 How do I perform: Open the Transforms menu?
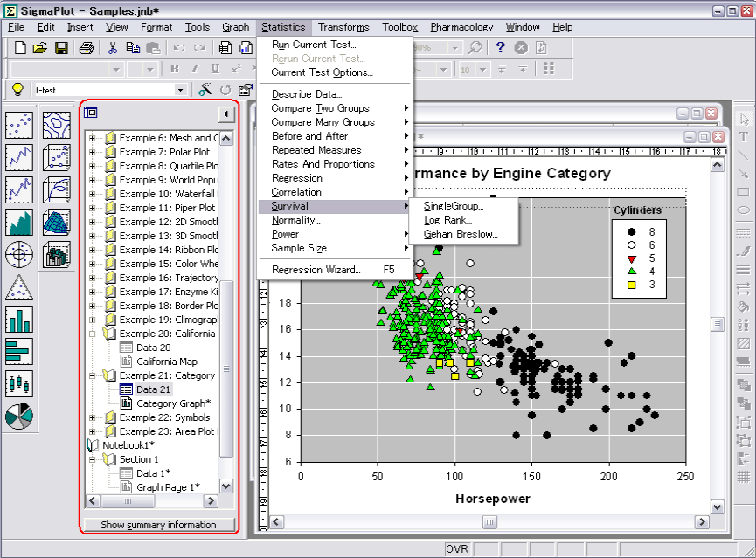click(343, 27)
